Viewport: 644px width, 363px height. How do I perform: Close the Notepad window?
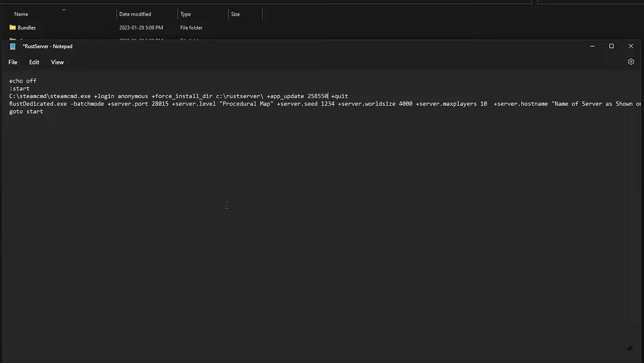pos(631,46)
